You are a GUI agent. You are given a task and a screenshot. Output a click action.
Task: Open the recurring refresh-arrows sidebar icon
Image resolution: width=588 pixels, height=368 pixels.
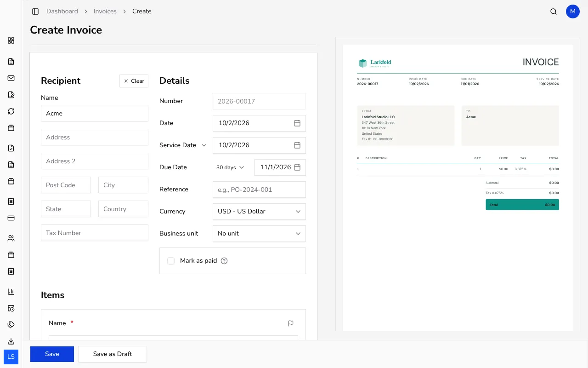click(x=11, y=111)
